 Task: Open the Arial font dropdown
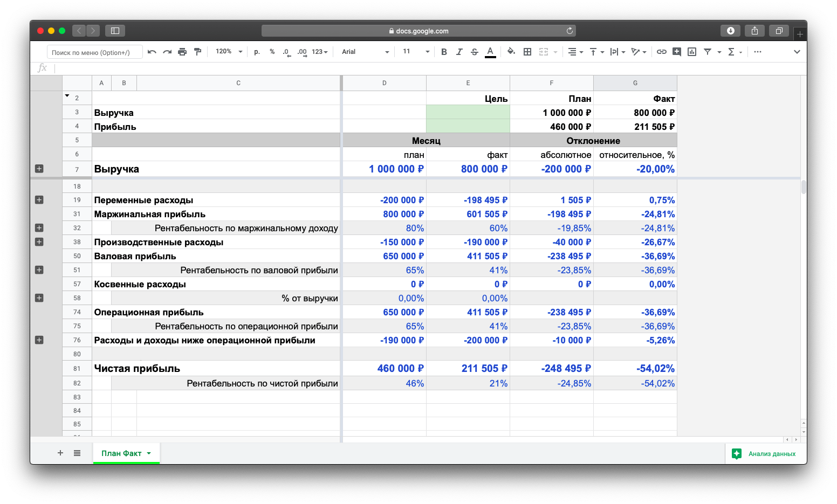[x=365, y=52]
